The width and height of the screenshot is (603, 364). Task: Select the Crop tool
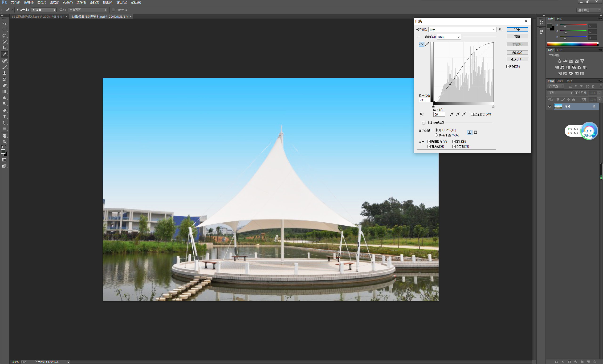(x=4, y=48)
